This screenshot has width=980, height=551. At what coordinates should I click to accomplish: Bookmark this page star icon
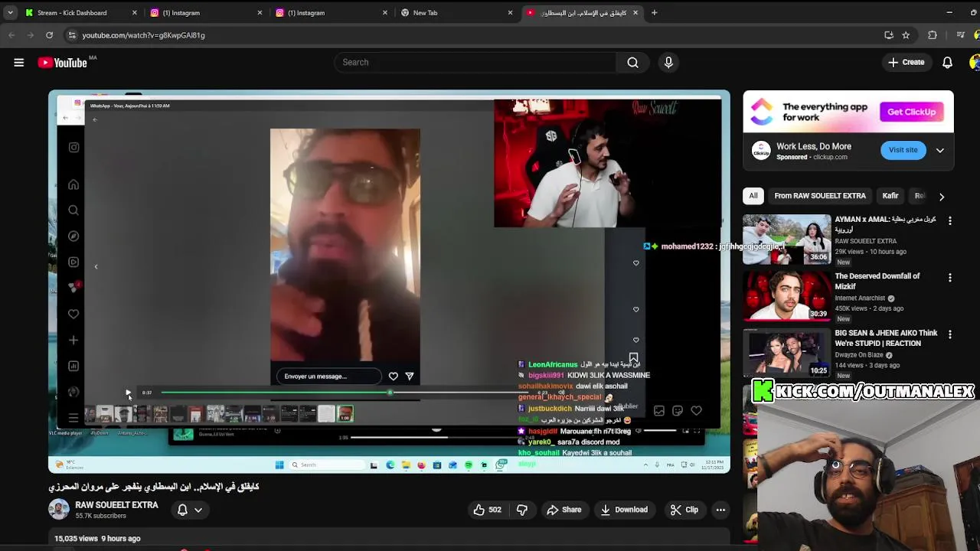pyautogui.click(x=906, y=35)
